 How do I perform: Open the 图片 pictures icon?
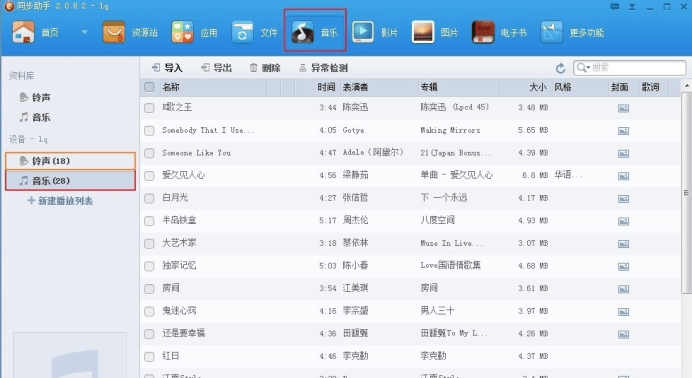pos(423,32)
